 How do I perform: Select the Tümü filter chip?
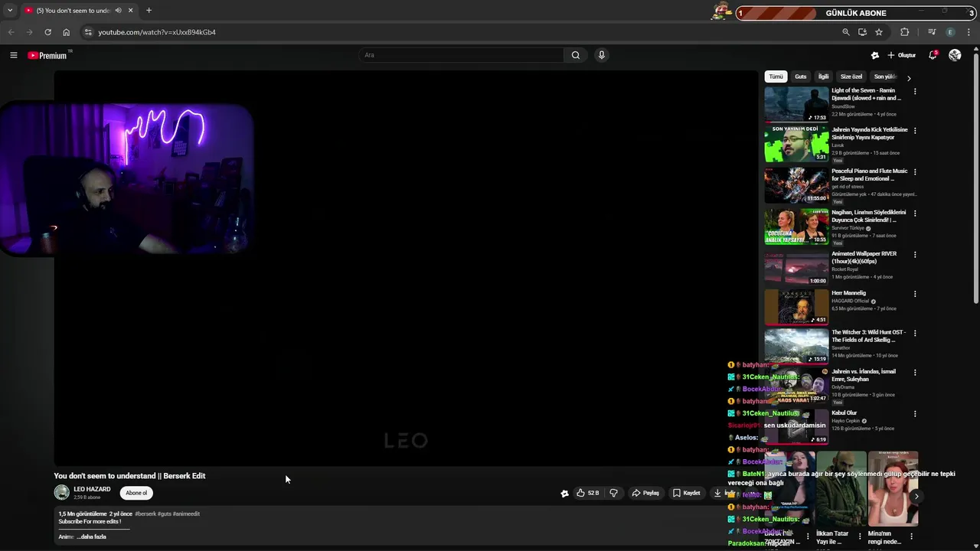(776, 77)
